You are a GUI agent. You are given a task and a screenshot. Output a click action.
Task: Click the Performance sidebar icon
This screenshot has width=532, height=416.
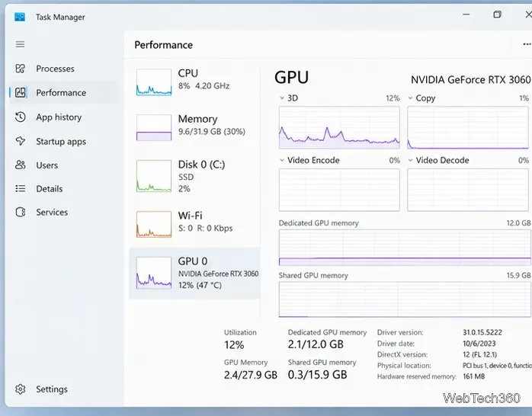[20, 92]
